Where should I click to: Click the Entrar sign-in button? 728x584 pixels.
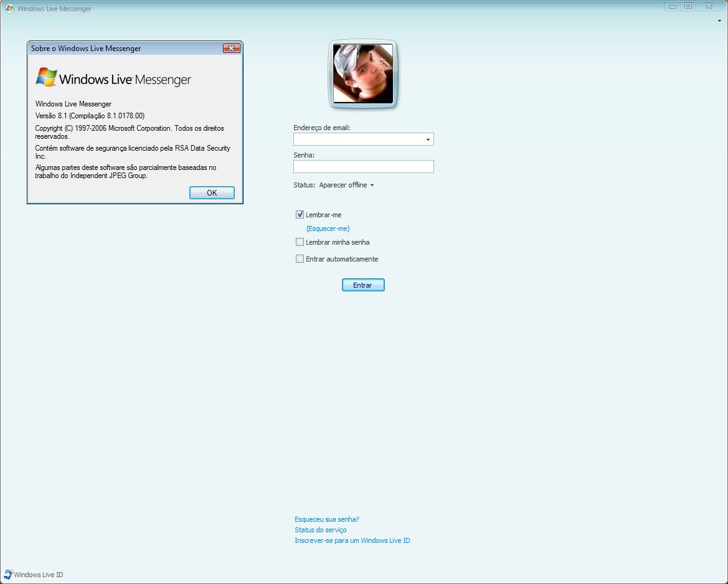click(x=363, y=285)
